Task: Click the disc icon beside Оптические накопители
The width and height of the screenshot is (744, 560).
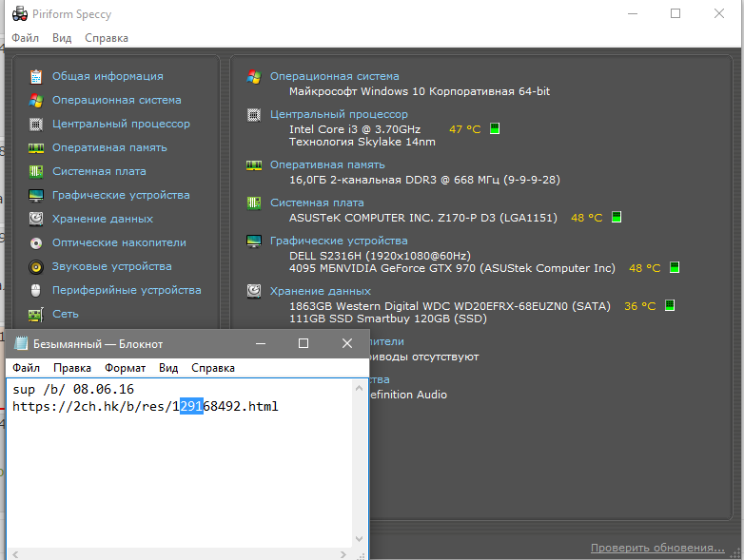Action: [36, 243]
